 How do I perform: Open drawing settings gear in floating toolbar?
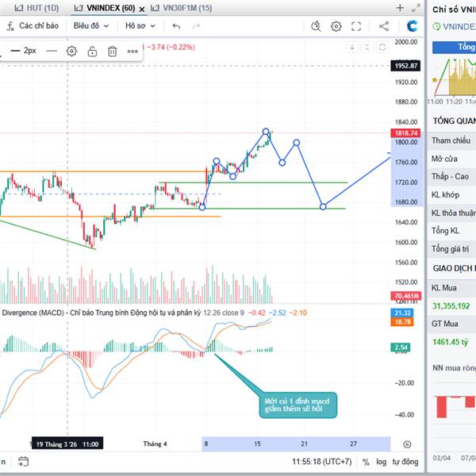click(71, 51)
